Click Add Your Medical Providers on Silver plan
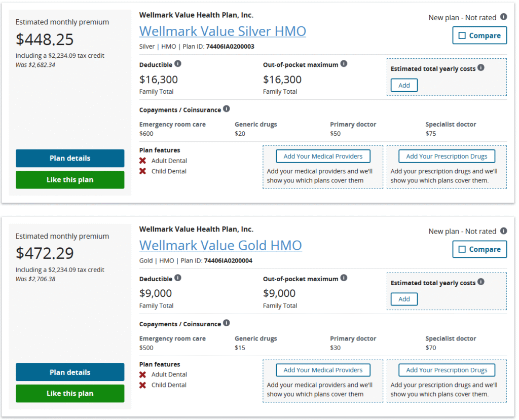This screenshot has height=420, width=519. (x=323, y=156)
